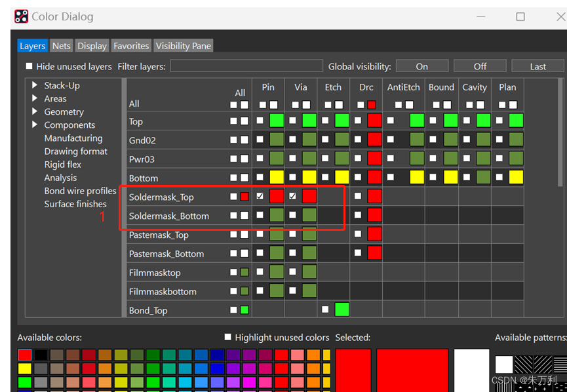Click Pwr03 Plan olive color swatch
The height and width of the screenshot is (392, 567).
point(516,158)
